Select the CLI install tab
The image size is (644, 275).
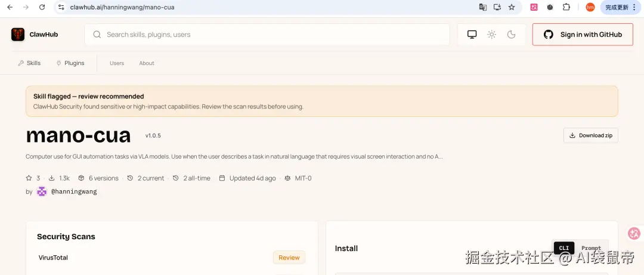pos(564,248)
